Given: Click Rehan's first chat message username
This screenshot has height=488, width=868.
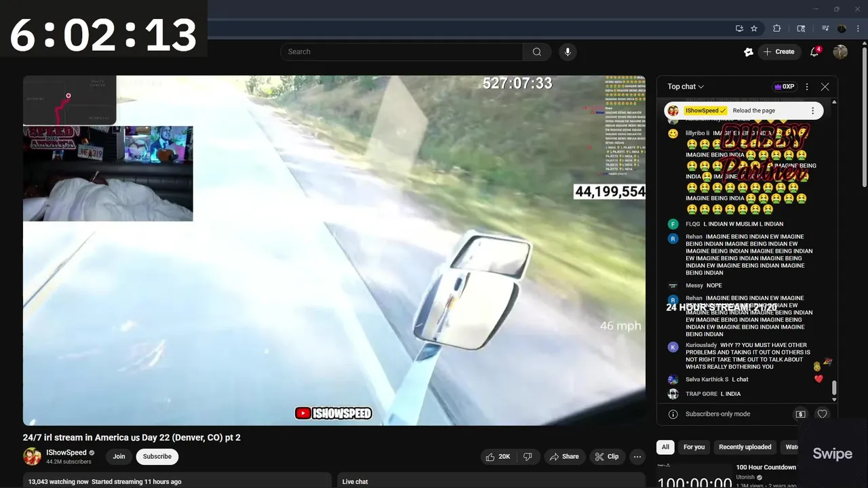Looking at the screenshot, I should (694, 237).
